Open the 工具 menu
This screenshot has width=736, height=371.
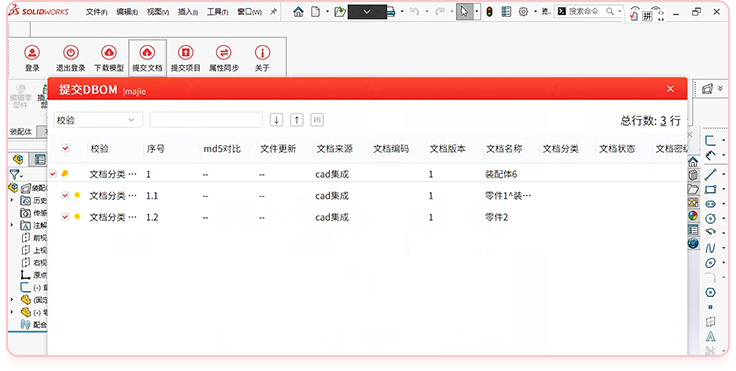click(217, 12)
